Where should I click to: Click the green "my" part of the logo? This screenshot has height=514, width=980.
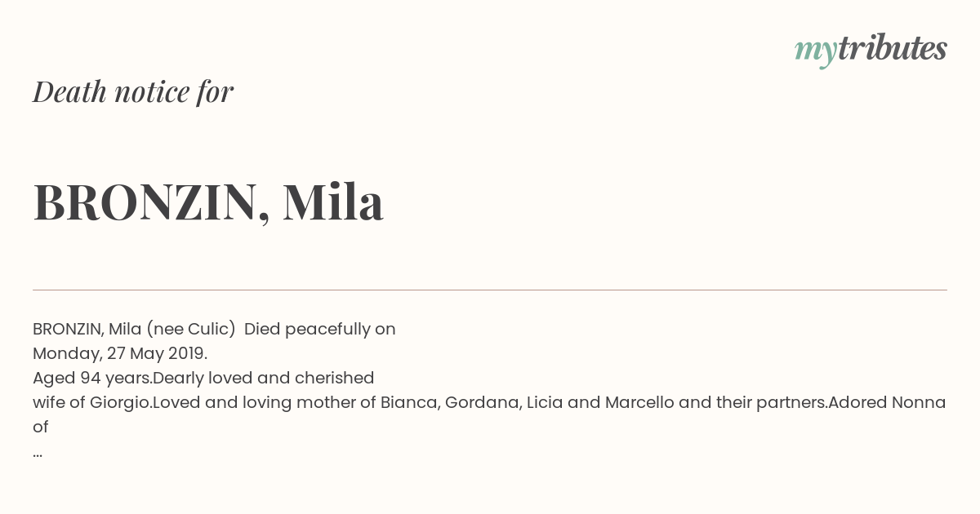[816, 52]
